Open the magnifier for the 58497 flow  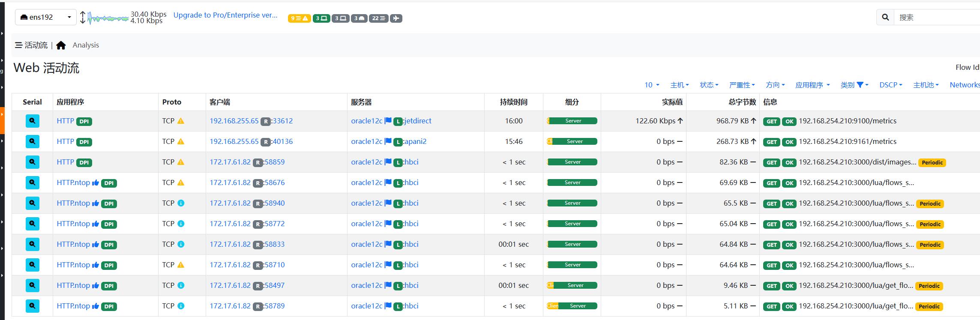(32, 286)
